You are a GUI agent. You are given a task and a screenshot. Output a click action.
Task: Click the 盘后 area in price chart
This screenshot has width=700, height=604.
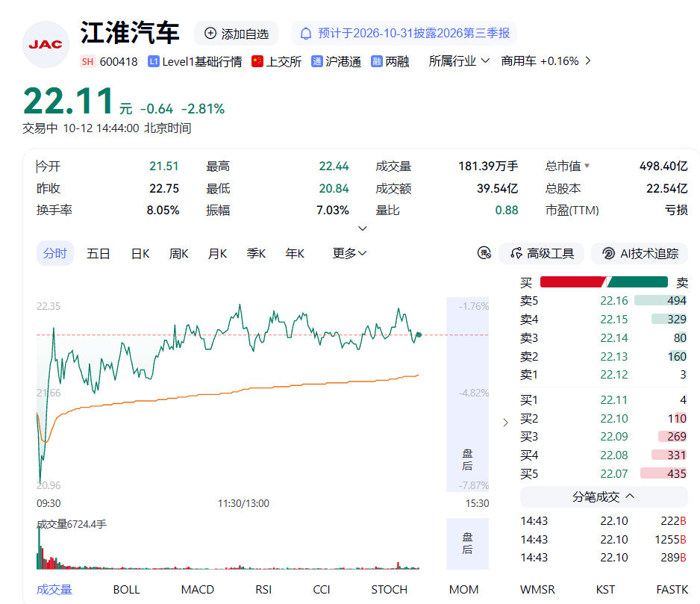click(x=467, y=394)
